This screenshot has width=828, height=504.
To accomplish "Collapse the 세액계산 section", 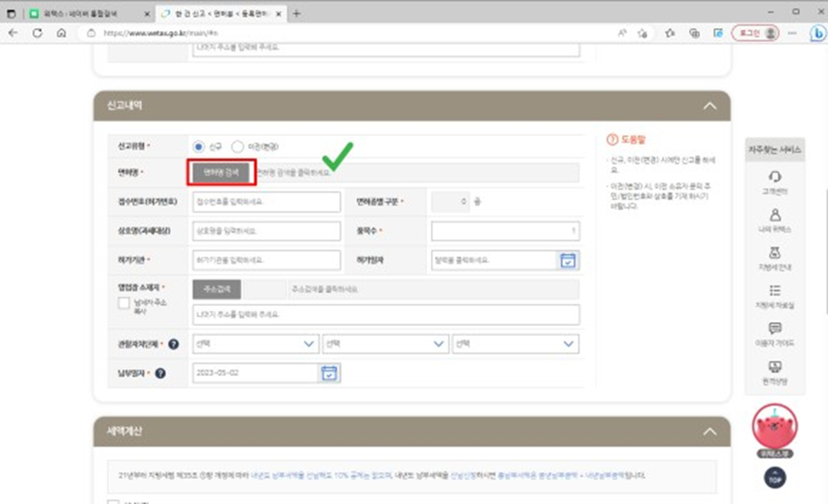I will coord(709,431).
